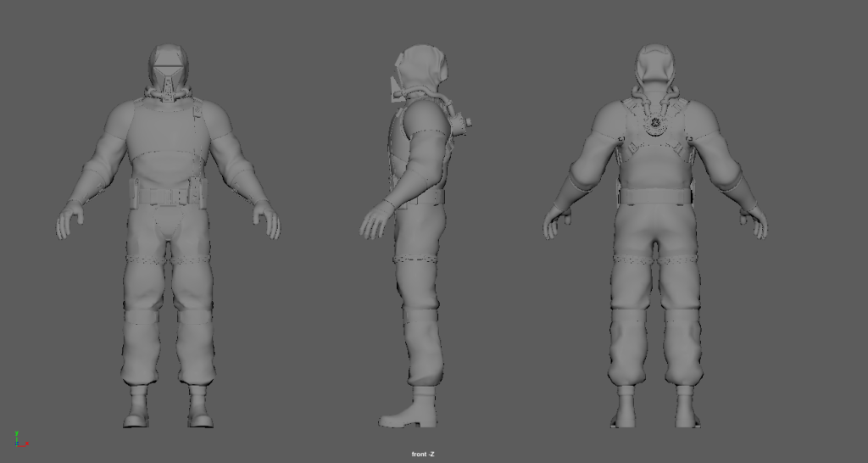Select the round back device on back-facing model
Screen dimensions: 868x463
(655, 124)
